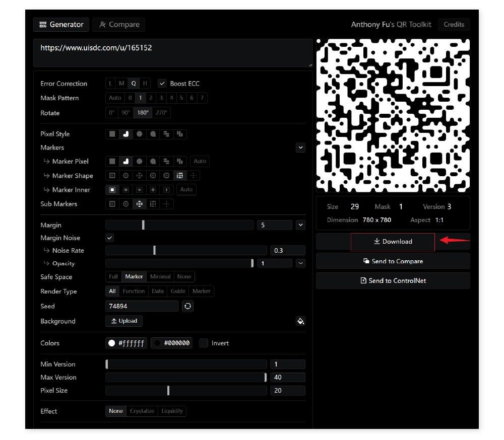Choose the circle dot Pixel Style icon

pos(140,134)
